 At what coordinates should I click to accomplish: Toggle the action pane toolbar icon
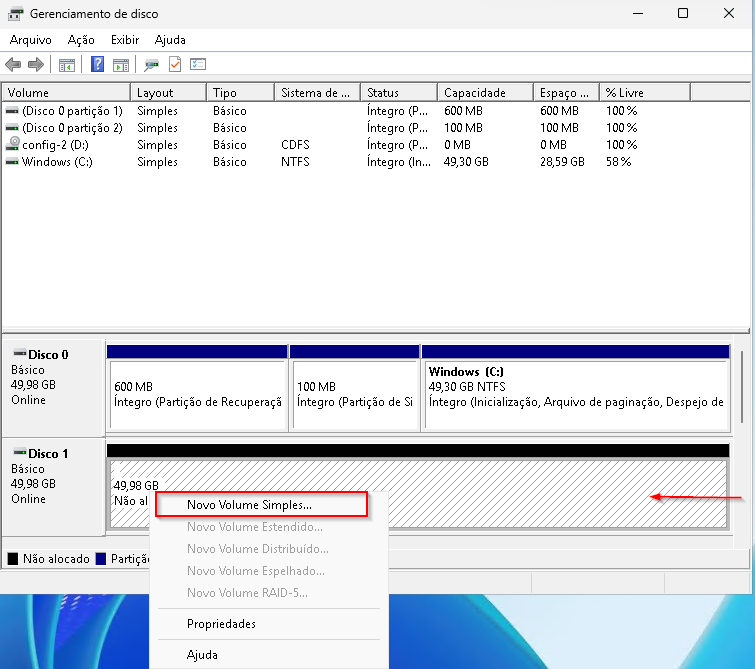coord(121,65)
